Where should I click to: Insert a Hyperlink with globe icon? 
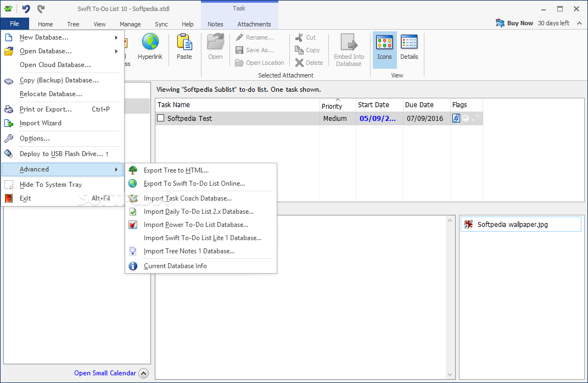coord(150,47)
